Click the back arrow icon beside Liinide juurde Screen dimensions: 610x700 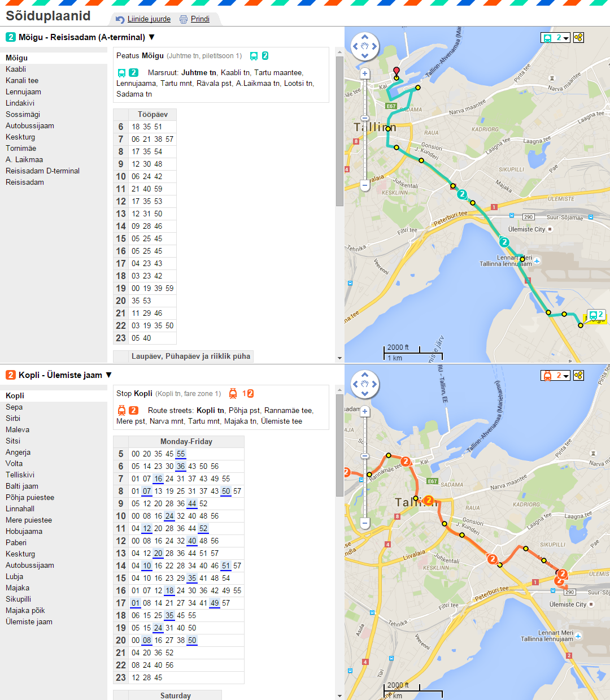coord(120,19)
